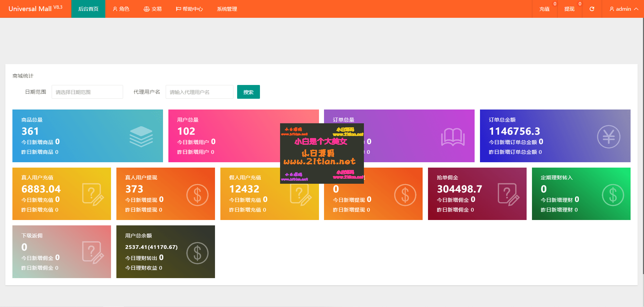Click the 代理用户名 agent username input field

(199, 92)
